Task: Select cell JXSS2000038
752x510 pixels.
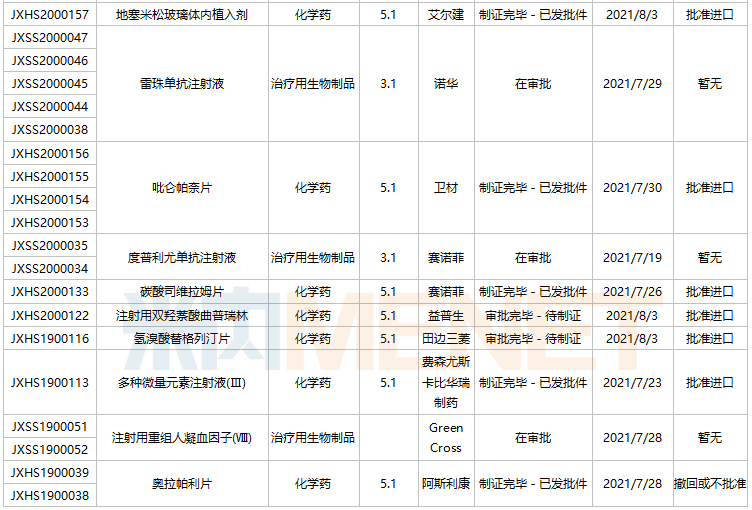Action: 50,130
